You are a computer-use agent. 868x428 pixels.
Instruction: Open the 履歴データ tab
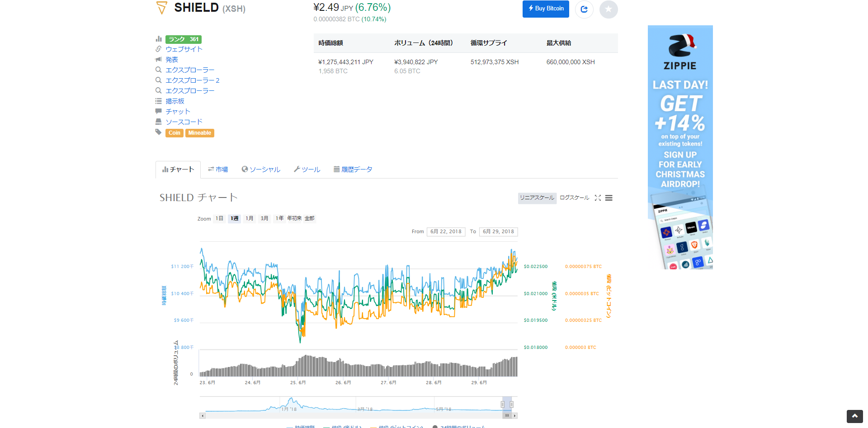point(353,169)
